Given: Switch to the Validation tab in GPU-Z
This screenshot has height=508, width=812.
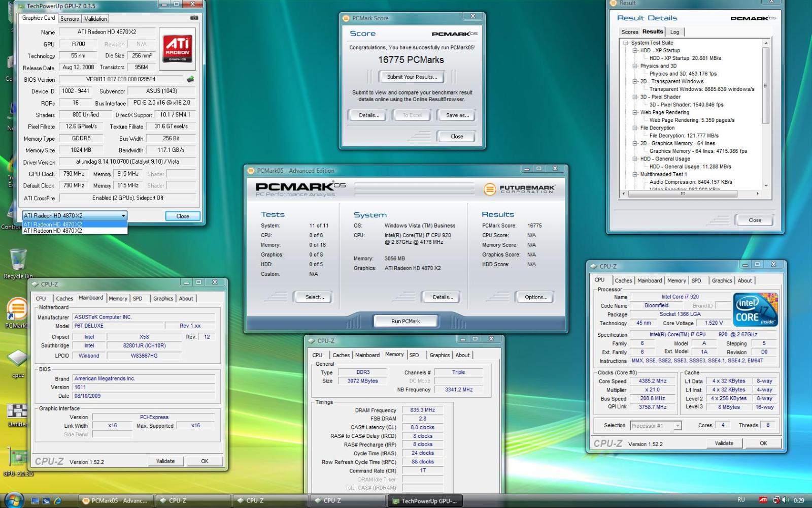Looking at the screenshot, I should click(x=95, y=19).
